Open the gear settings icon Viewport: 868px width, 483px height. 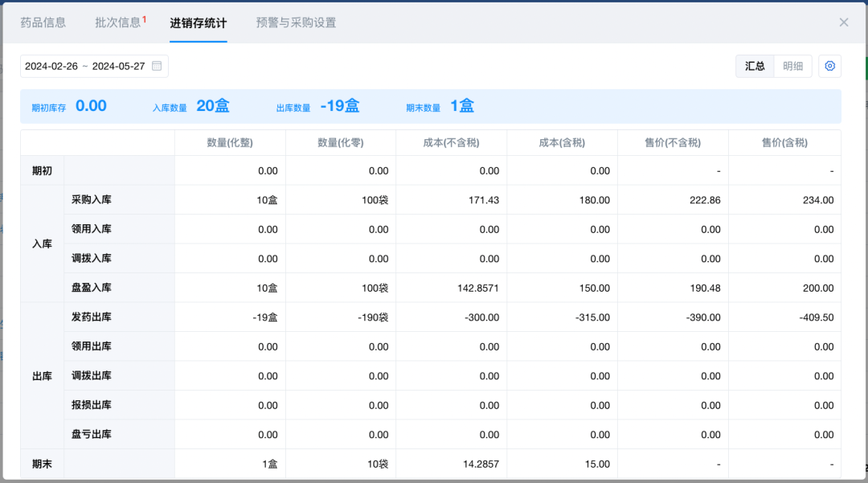(x=830, y=66)
